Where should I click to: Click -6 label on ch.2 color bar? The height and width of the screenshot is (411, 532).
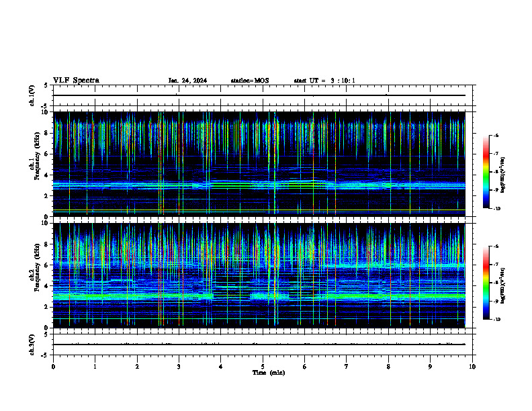coord(496,246)
